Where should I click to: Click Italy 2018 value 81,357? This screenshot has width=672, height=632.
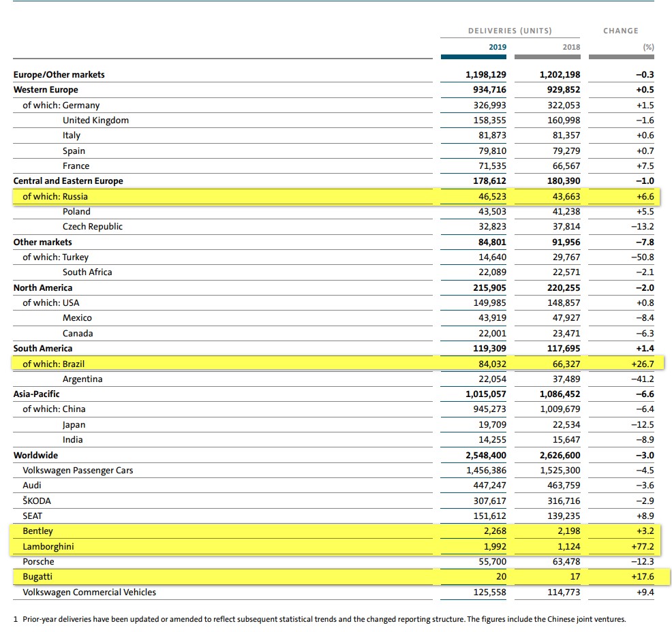(566, 136)
